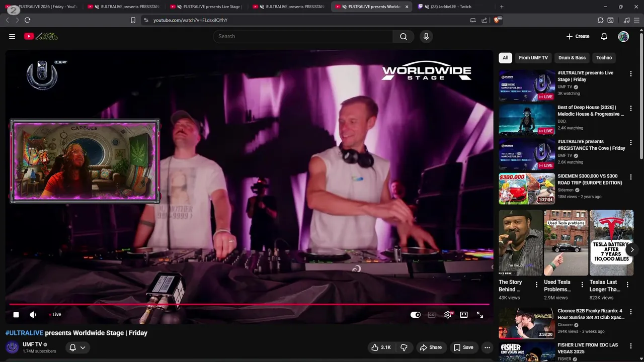
Task: Click the subtitles CC icon in player
Action: [x=432, y=315]
